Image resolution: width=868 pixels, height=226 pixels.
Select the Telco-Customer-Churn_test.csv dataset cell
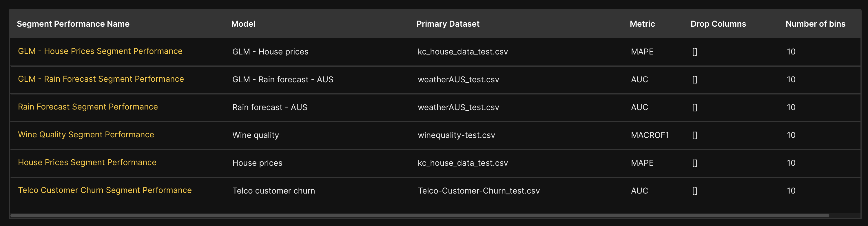tap(479, 191)
